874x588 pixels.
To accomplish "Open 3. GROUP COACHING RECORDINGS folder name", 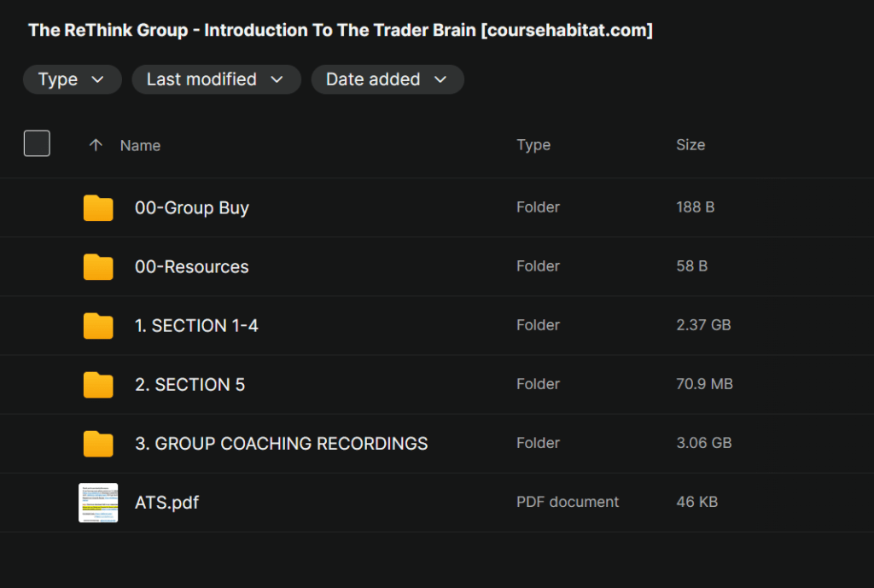I will click(x=282, y=444).
